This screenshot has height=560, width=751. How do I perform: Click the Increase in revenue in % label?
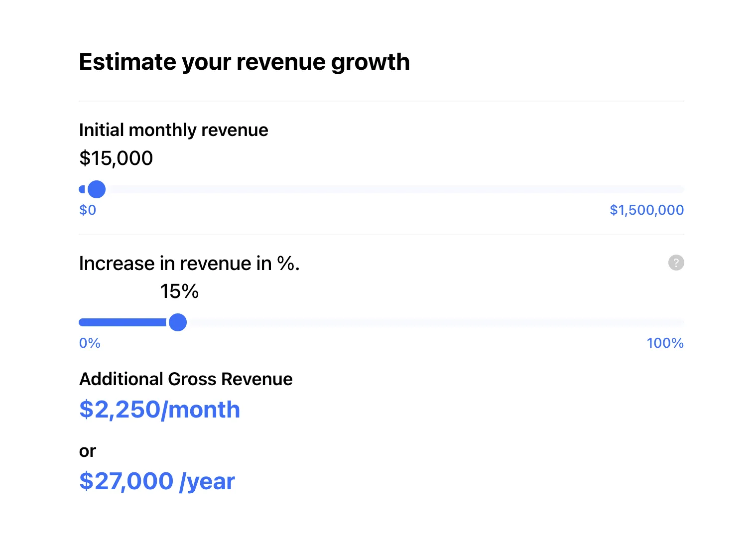click(x=189, y=263)
